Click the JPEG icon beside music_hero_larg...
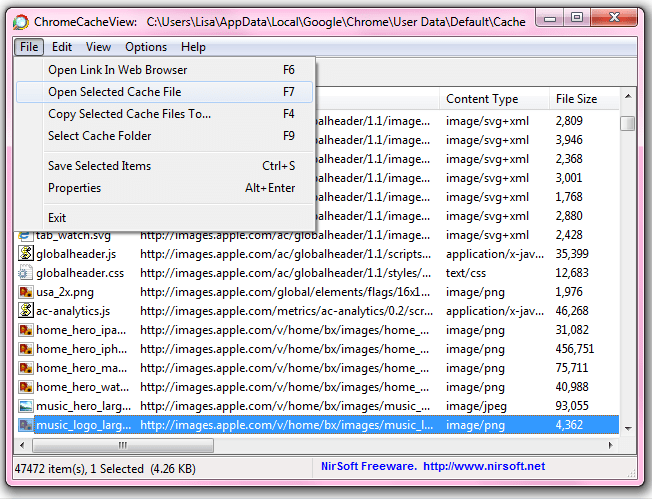652x499 pixels. [x=25, y=406]
